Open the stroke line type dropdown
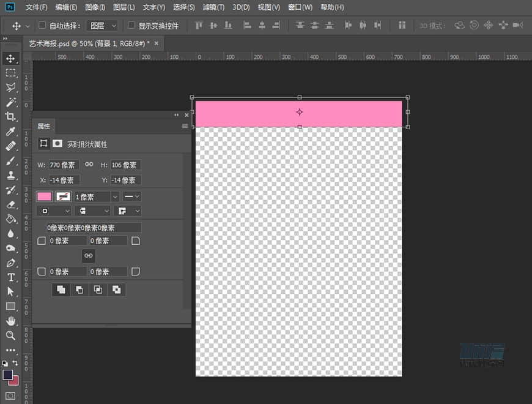 (131, 196)
